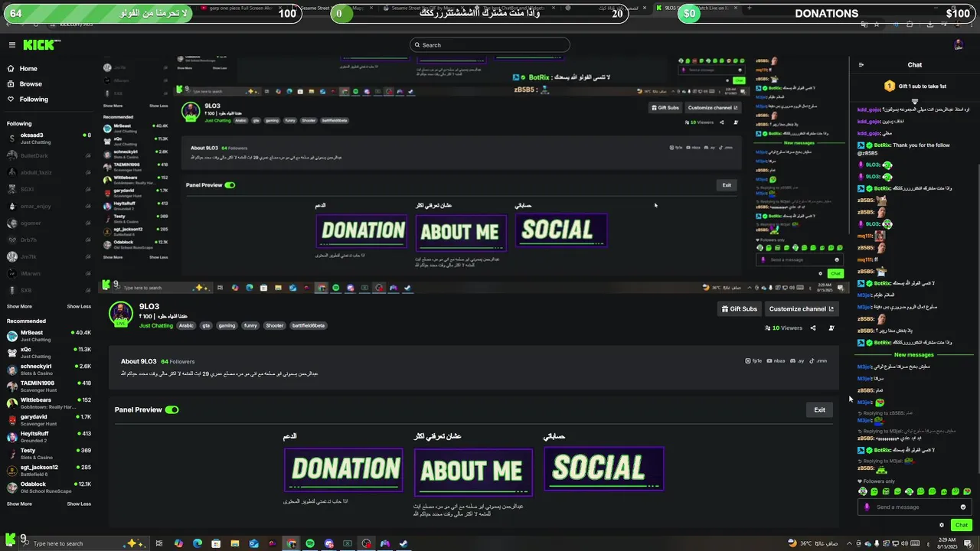980x551 pixels.
Task: Show less followed channels
Action: 79,306
